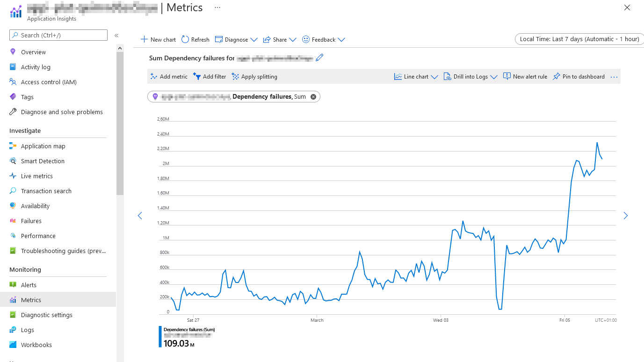The image size is (644, 362).
Task: Open the chart's more options ellipsis
Action: click(x=614, y=77)
